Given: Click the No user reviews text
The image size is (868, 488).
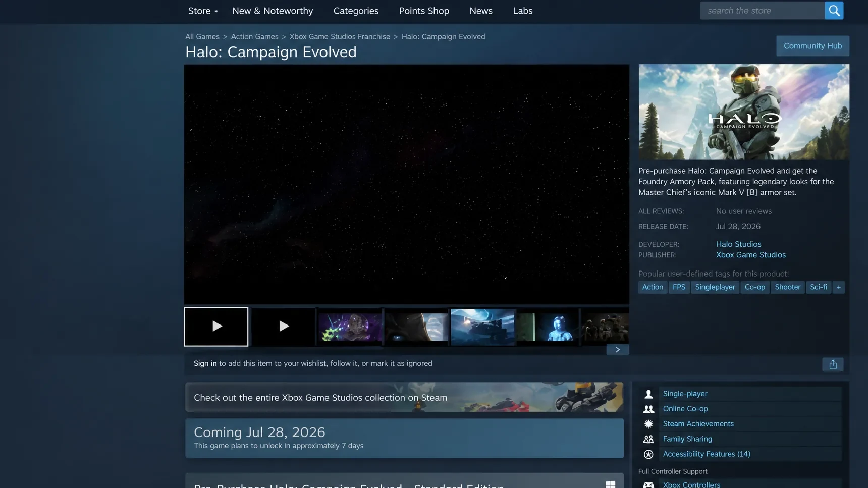Looking at the screenshot, I should 743,211.
